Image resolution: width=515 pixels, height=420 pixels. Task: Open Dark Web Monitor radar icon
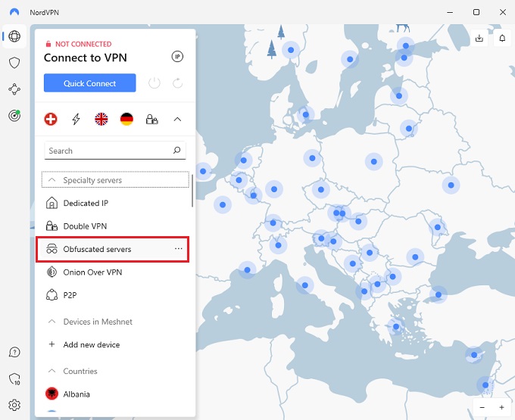[14, 116]
